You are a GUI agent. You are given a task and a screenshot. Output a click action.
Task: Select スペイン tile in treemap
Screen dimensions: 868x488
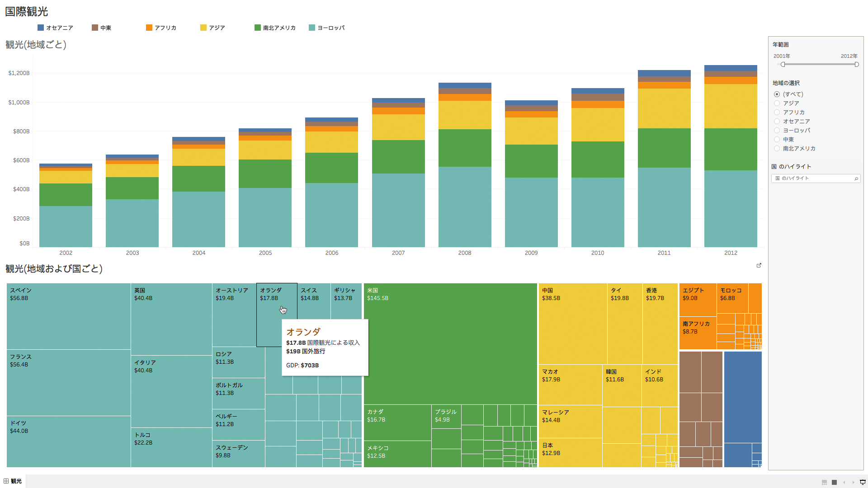[68, 316]
